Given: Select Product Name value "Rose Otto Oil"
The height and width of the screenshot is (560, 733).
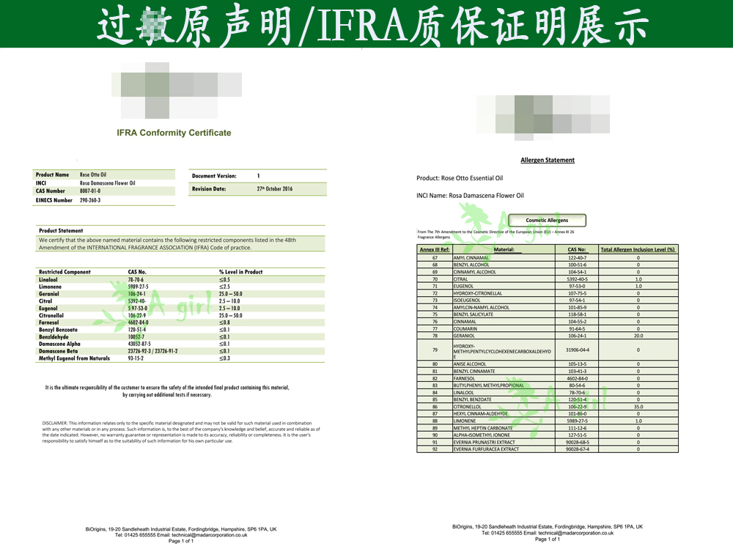Looking at the screenshot, I should pyautogui.click(x=93, y=174).
